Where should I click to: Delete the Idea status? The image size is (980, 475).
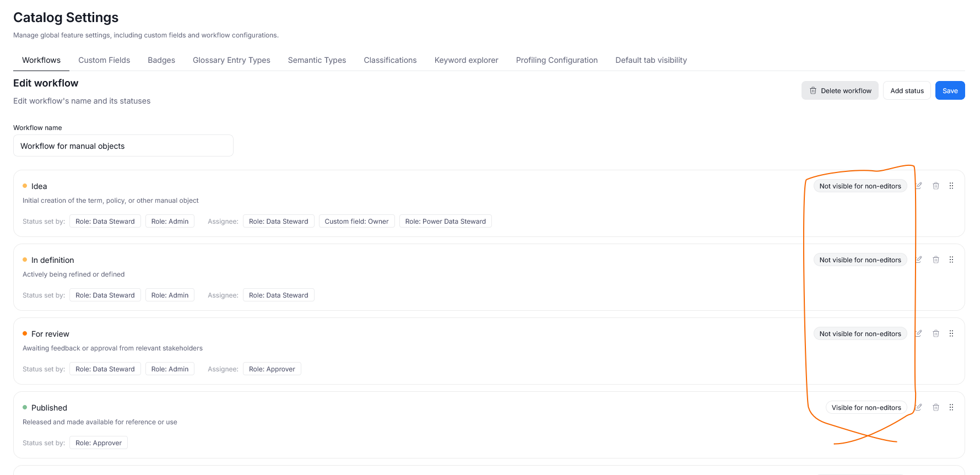click(936, 186)
